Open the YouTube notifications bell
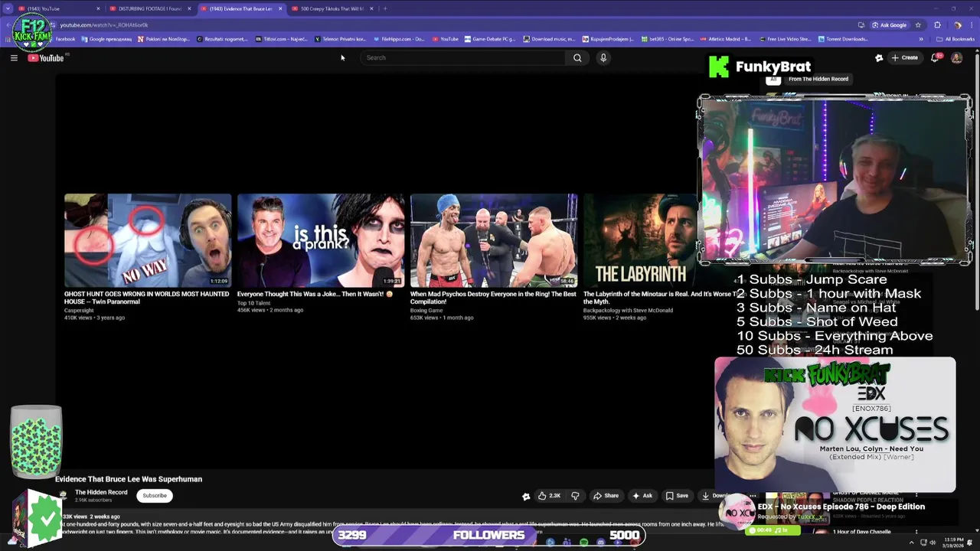The image size is (980, 551). coord(935,57)
